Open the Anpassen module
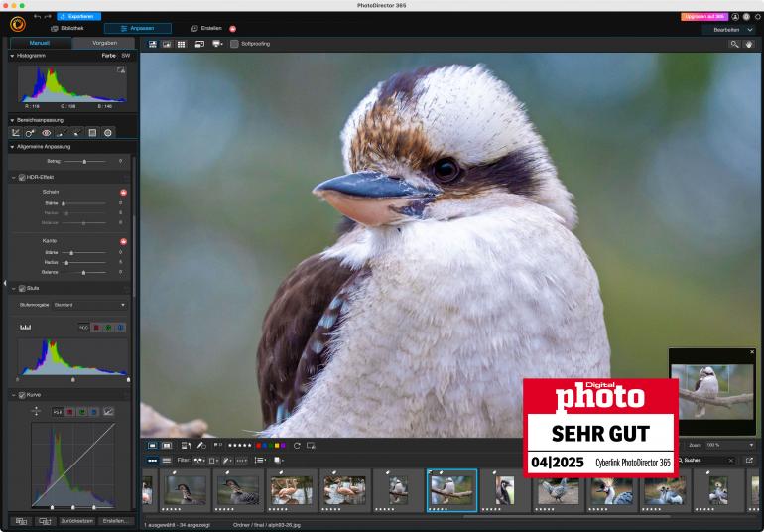This screenshot has width=764, height=532. 137,28
